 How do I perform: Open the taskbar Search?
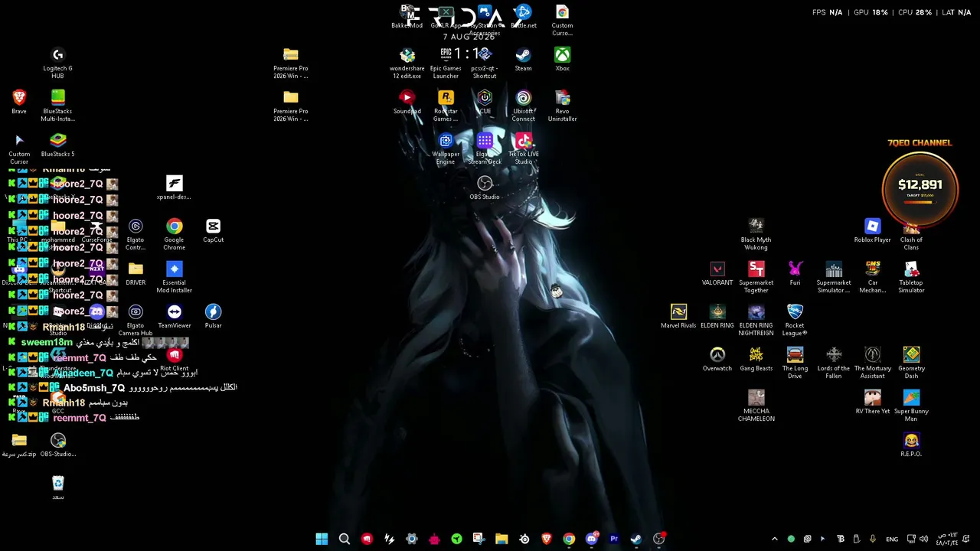[x=345, y=539]
